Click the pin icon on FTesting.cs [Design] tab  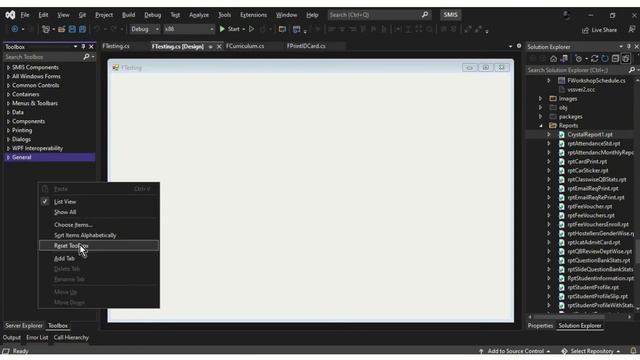(x=211, y=47)
